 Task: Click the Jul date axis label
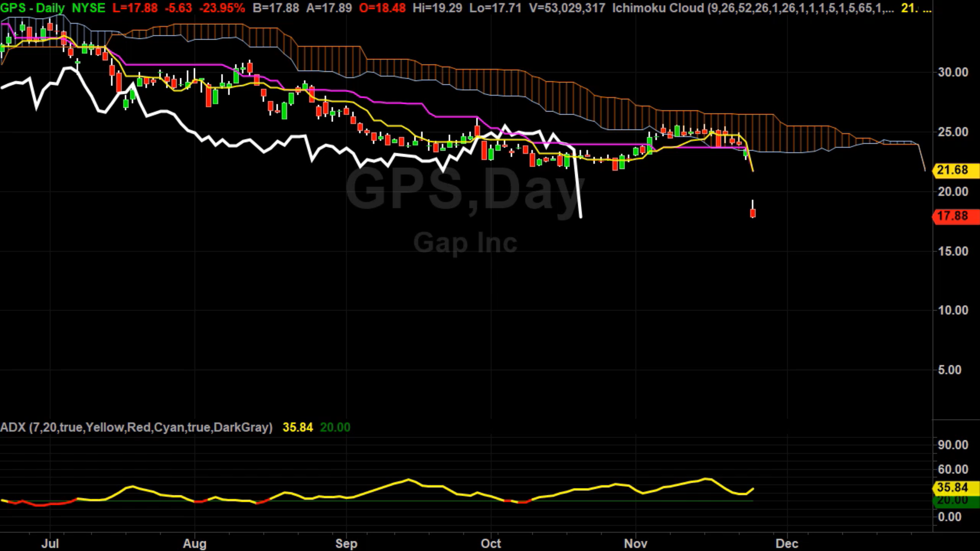[50, 543]
